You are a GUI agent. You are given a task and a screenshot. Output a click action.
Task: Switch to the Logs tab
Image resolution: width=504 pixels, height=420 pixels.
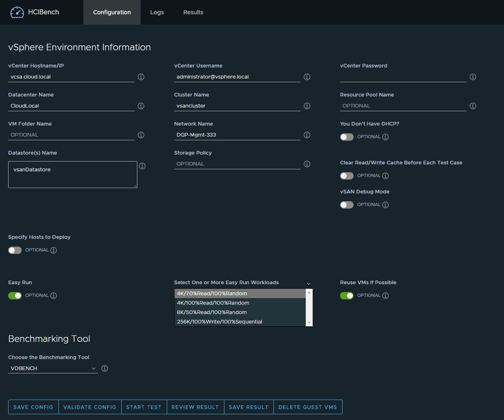click(x=157, y=12)
